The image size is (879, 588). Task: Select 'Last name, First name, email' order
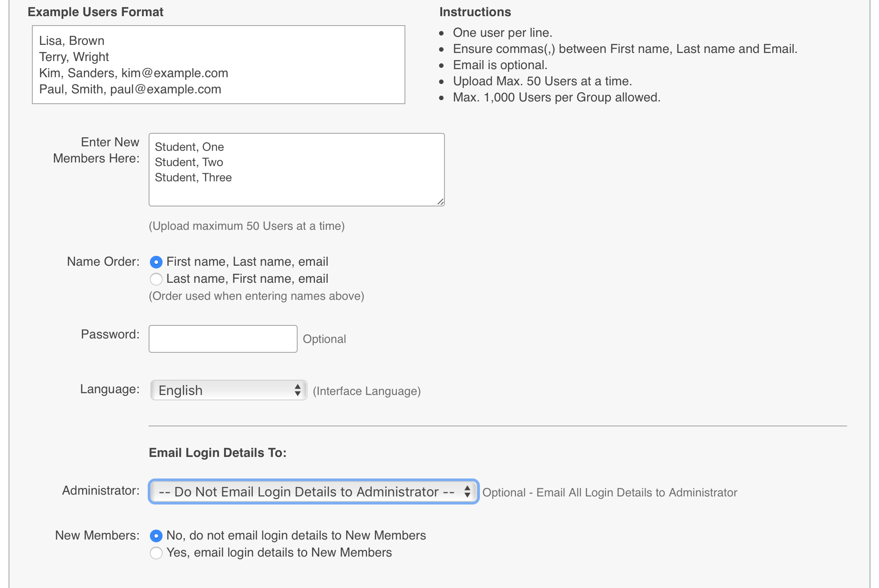coord(156,278)
